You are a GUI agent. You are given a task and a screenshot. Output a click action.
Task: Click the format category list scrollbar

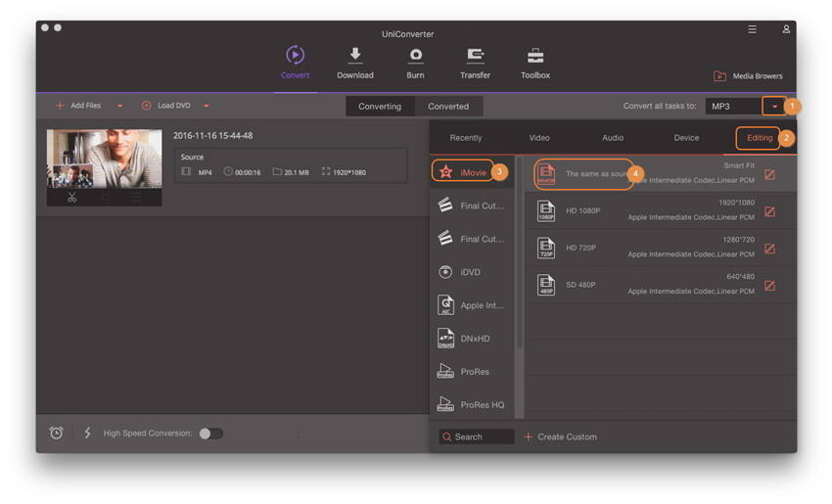[x=520, y=253]
